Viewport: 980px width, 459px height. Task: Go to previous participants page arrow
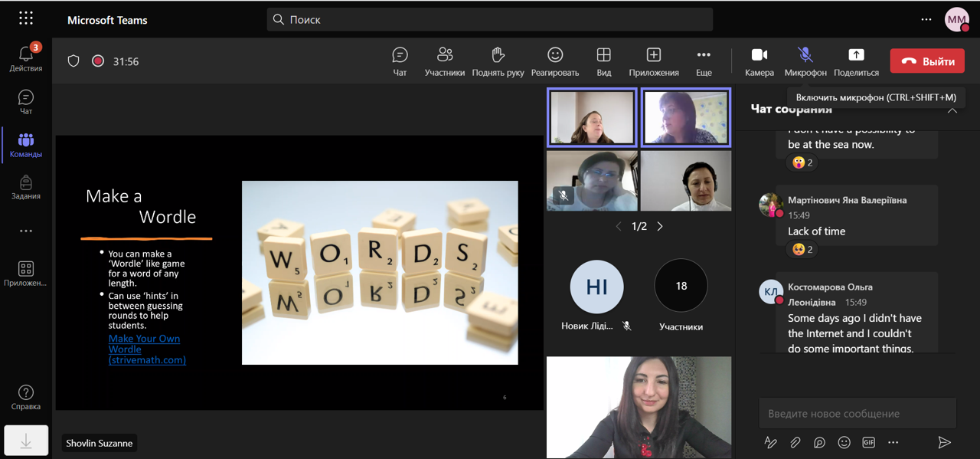[x=619, y=226]
